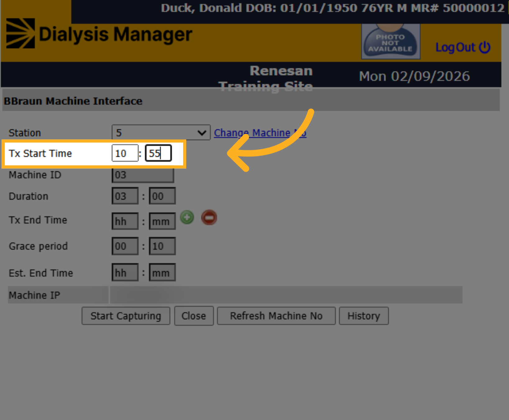Viewport: 509px width, 420px height.
Task: Click the Station label
Action: [x=25, y=133]
